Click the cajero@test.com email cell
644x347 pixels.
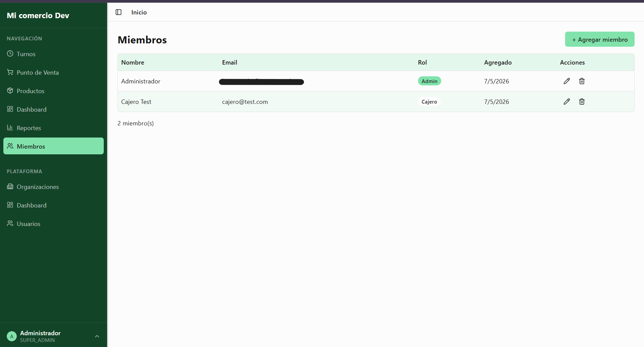245,102
